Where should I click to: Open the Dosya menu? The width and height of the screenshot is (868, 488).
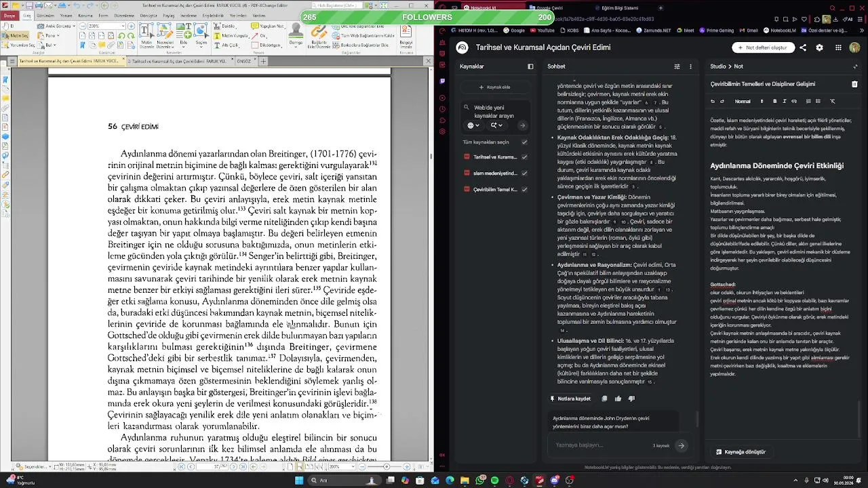(x=9, y=15)
